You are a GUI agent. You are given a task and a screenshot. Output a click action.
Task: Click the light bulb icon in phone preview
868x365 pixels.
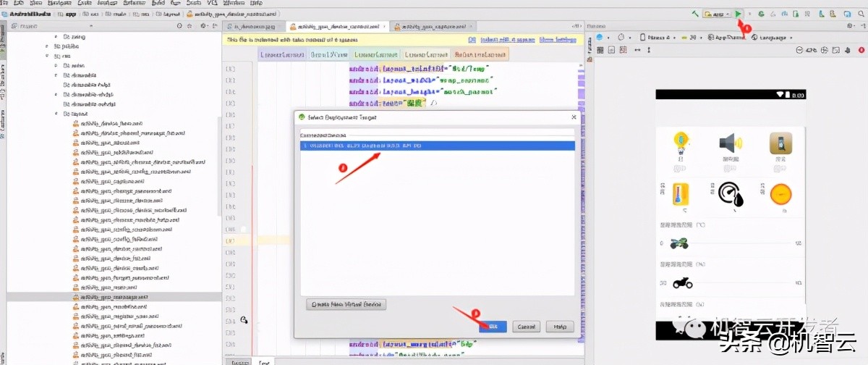[680, 141]
